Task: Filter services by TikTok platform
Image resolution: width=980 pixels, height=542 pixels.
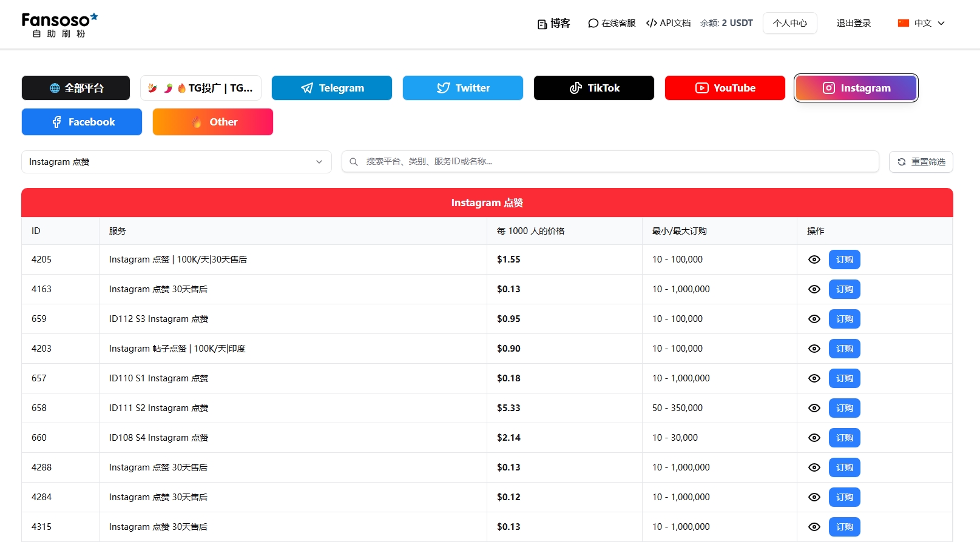Action: tap(594, 88)
